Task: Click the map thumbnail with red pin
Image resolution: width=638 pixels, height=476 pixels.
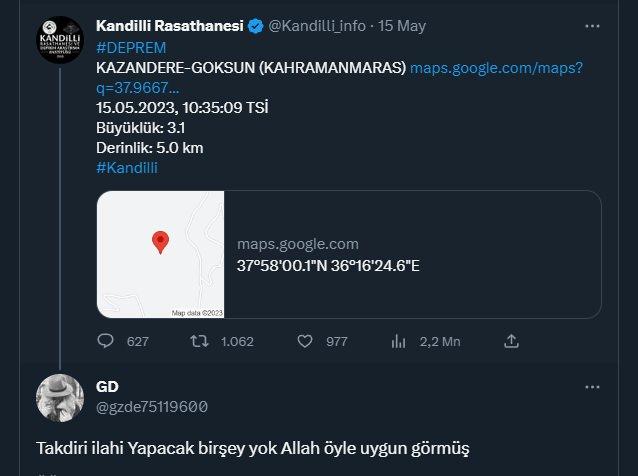Action: coord(161,254)
